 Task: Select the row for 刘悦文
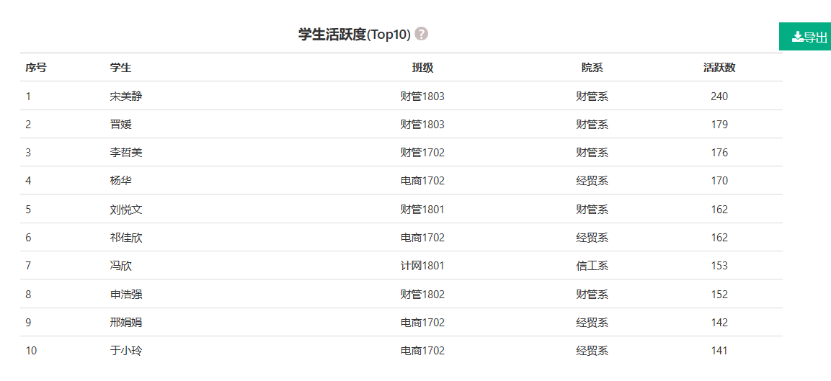[401, 209]
